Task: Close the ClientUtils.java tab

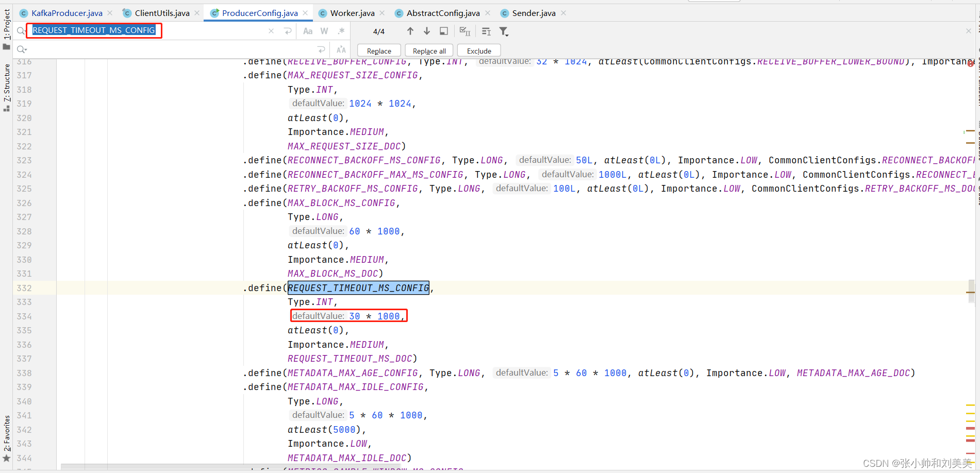Action: 197,13
